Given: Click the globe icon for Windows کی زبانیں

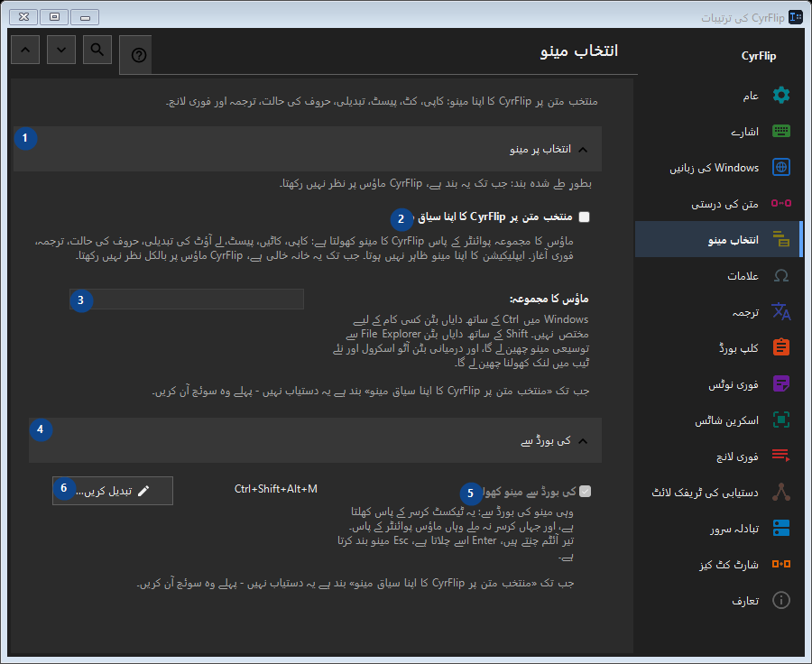Looking at the screenshot, I should (781, 167).
